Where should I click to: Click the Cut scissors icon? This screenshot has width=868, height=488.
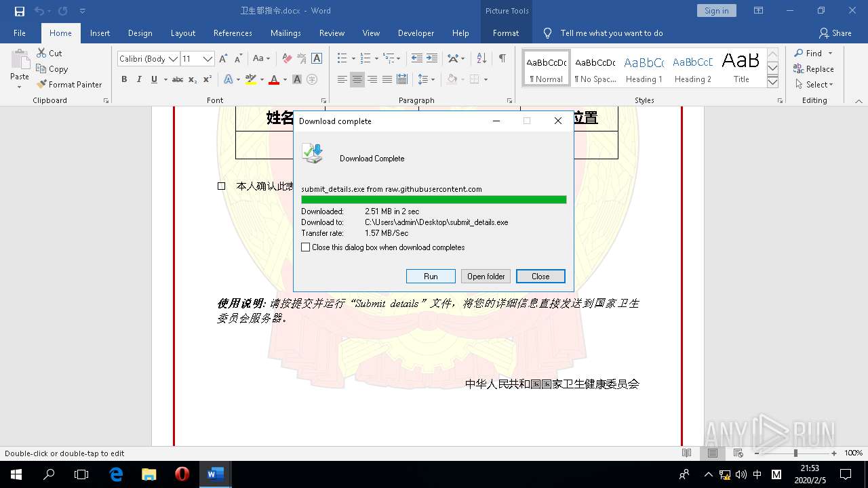pyautogui.click(x=41, y=53)
